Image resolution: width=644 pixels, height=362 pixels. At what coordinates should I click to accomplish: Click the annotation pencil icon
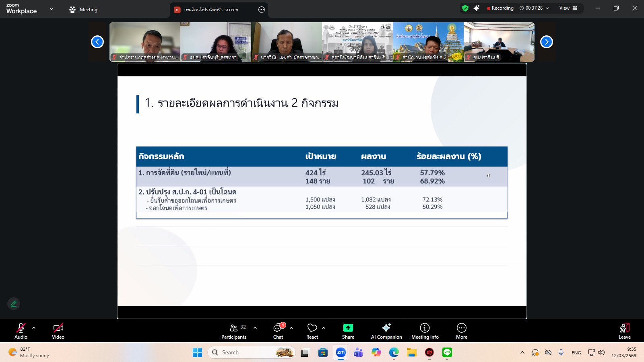(x=14, y=304)
